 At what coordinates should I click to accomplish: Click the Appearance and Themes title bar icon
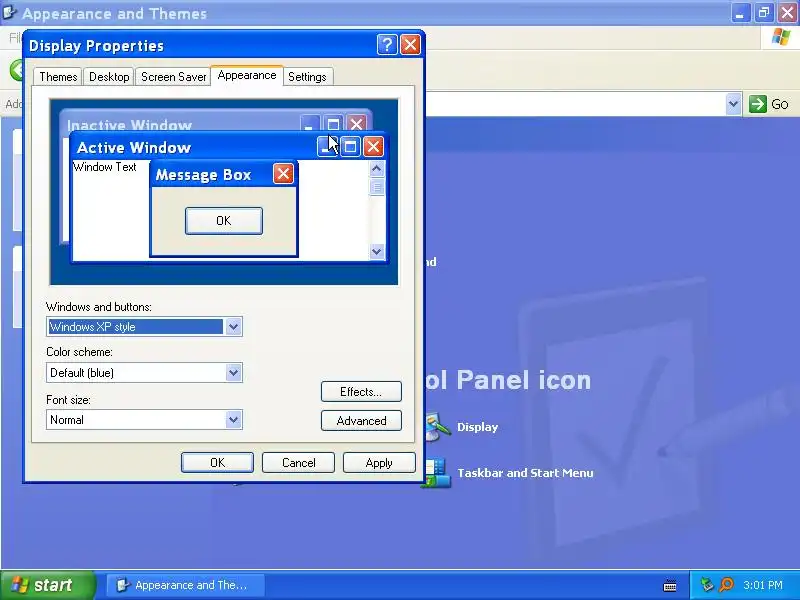coord(10,12)
